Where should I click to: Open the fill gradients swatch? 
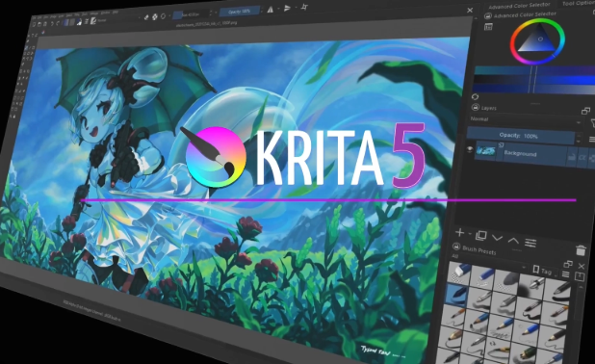[66, 23]
